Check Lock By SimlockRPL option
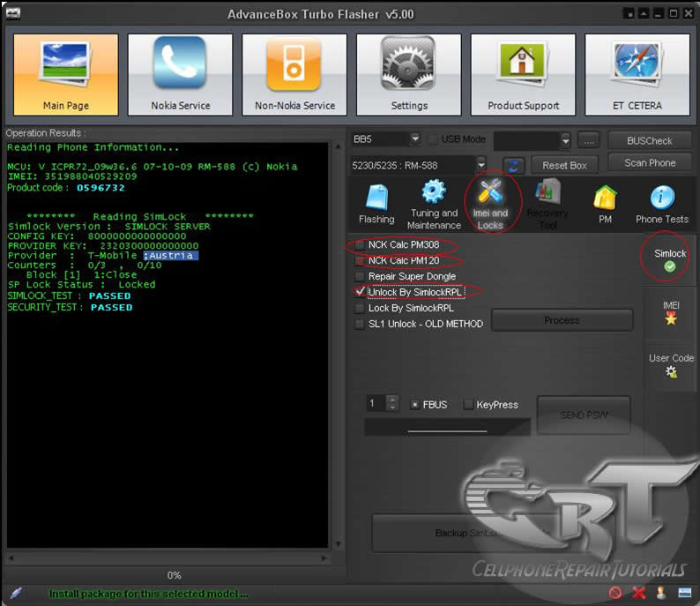This screenshot has width=700, height=606. tap(360, 308)
